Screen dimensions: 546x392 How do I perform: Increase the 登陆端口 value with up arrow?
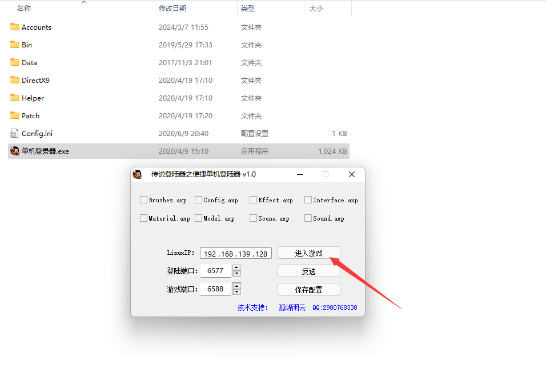(x=236, y=267)
